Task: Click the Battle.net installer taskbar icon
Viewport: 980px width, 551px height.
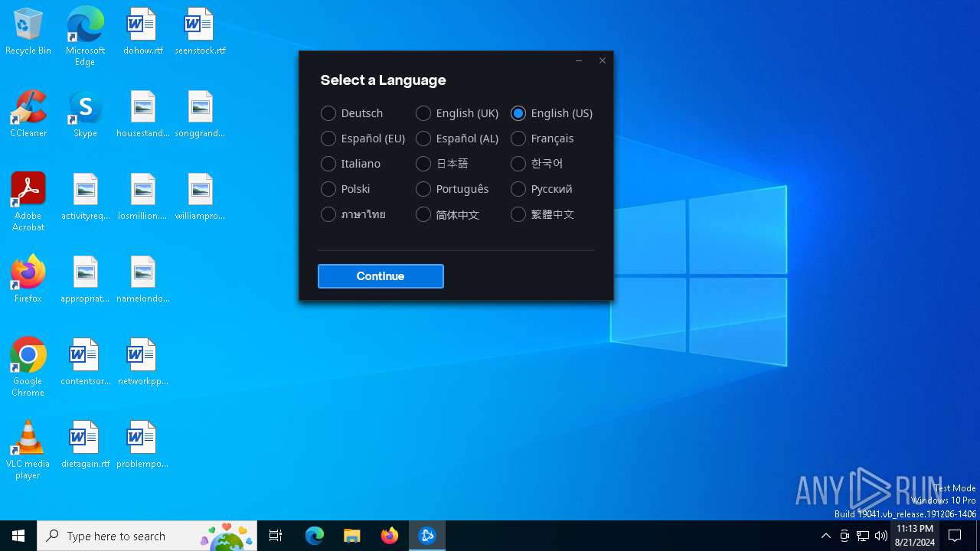Action: click(427, 536)
